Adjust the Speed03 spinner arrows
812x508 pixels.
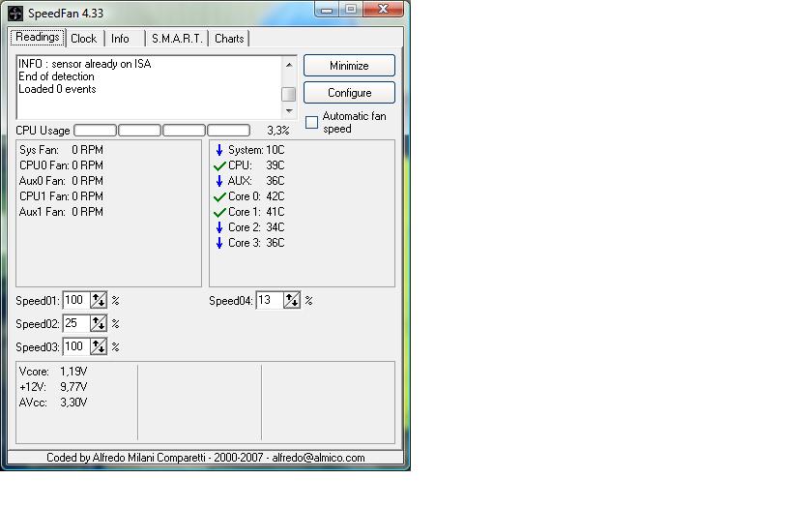click(99, 346)
